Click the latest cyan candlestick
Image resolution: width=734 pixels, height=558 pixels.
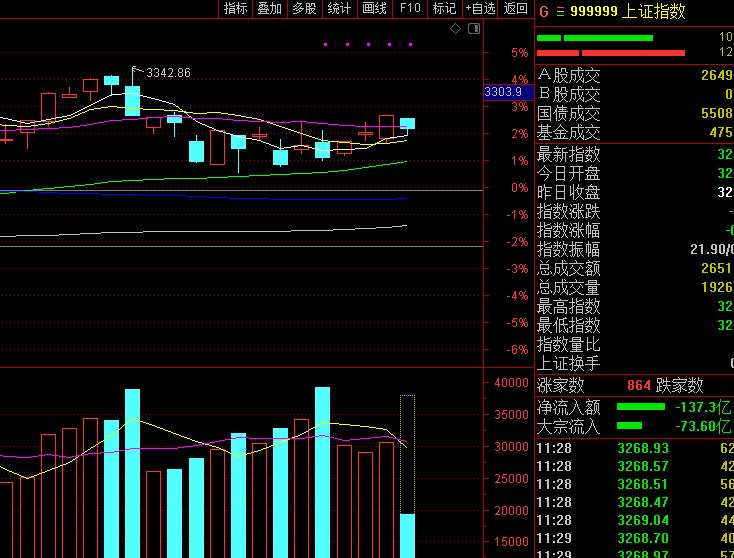[x=408, y=124]
